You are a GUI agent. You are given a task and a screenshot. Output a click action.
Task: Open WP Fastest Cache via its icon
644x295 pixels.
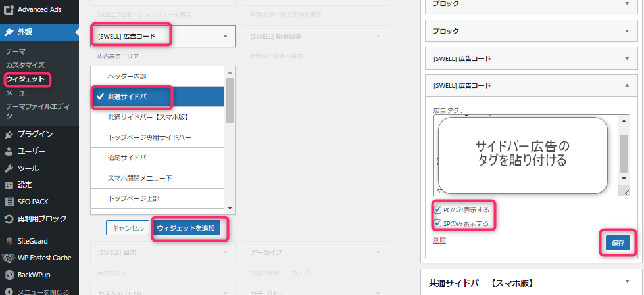[9, 258]
